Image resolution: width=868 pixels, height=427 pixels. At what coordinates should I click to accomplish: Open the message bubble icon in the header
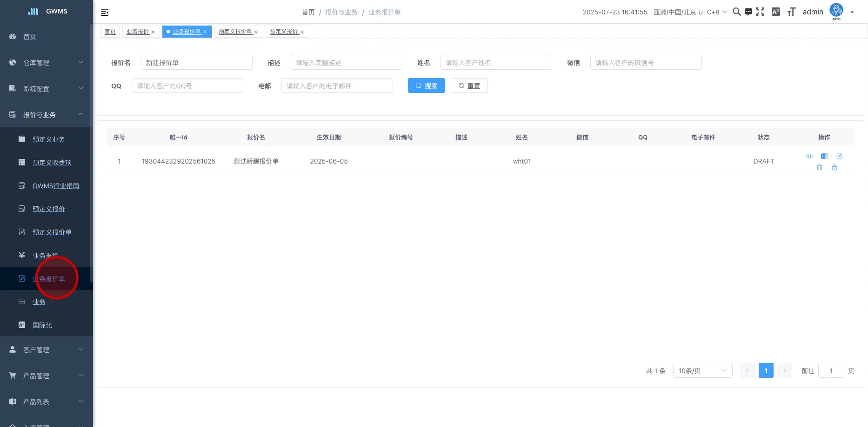[x=748, y=12]
